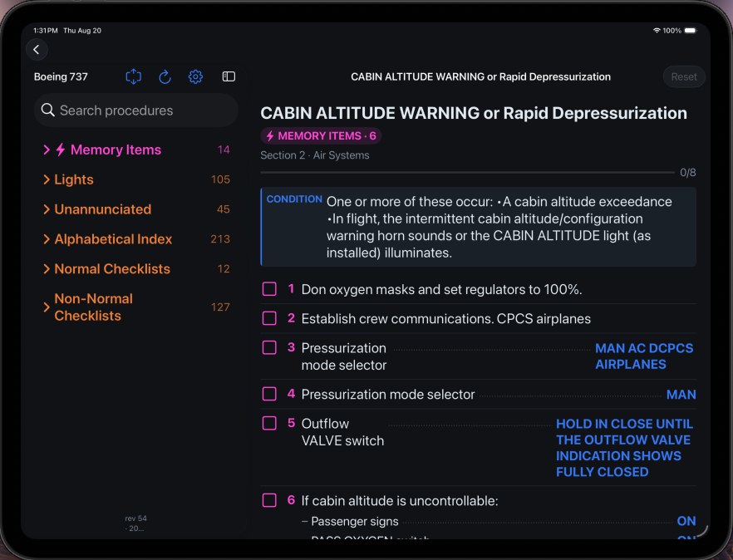Click the count 12 beside Normal Checklists

point(224,268)
